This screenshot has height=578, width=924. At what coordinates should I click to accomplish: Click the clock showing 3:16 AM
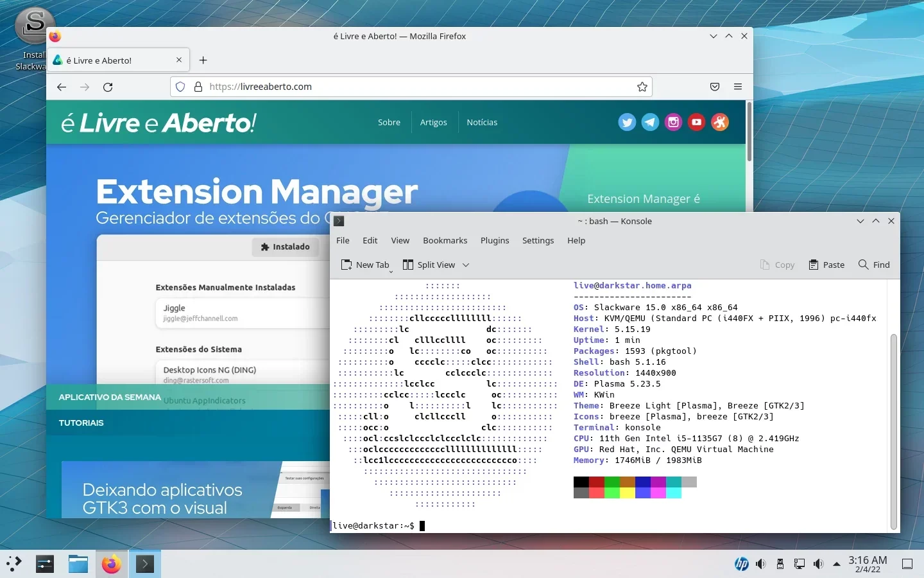tap(868, 560)
